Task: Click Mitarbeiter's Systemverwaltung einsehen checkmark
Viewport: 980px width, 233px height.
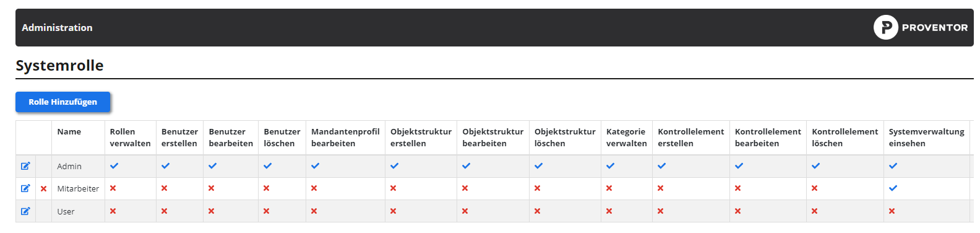Action: pyautogui.click(x=893, y=188)
